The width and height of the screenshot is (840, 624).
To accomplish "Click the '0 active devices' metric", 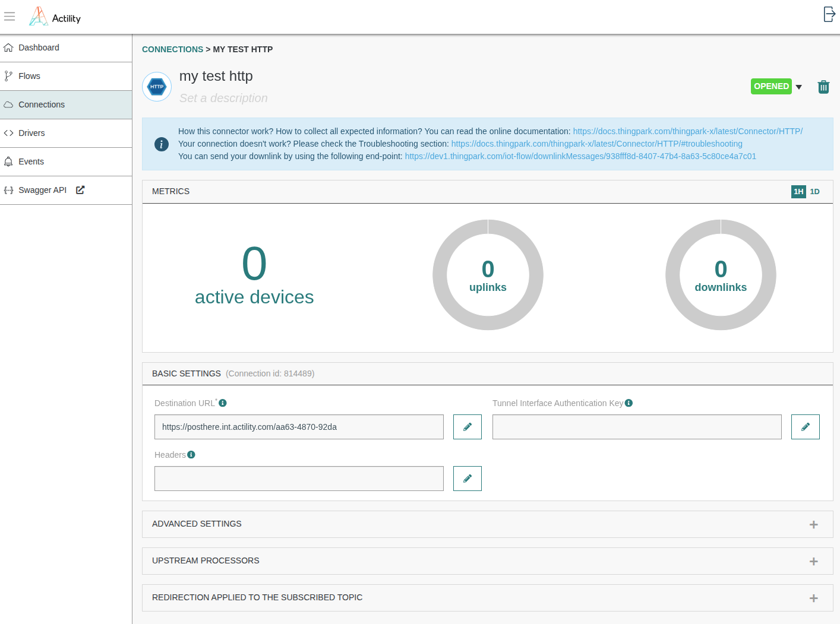I will [x=254, y=275].
